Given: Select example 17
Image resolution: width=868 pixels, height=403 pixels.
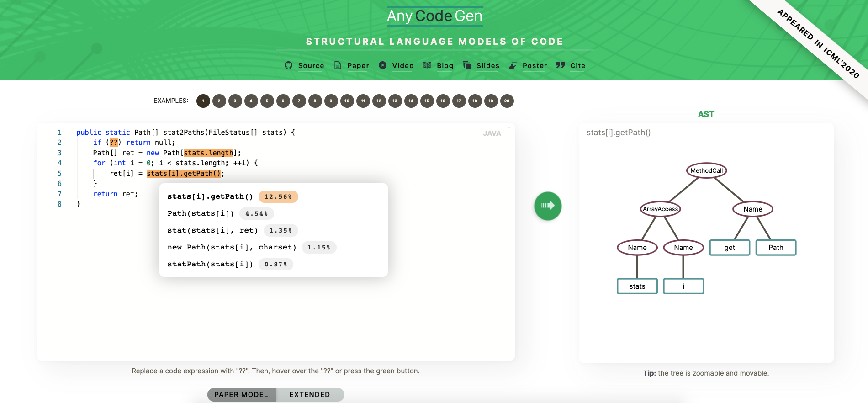Looking at the screenshot, I should tap(459, 101).
